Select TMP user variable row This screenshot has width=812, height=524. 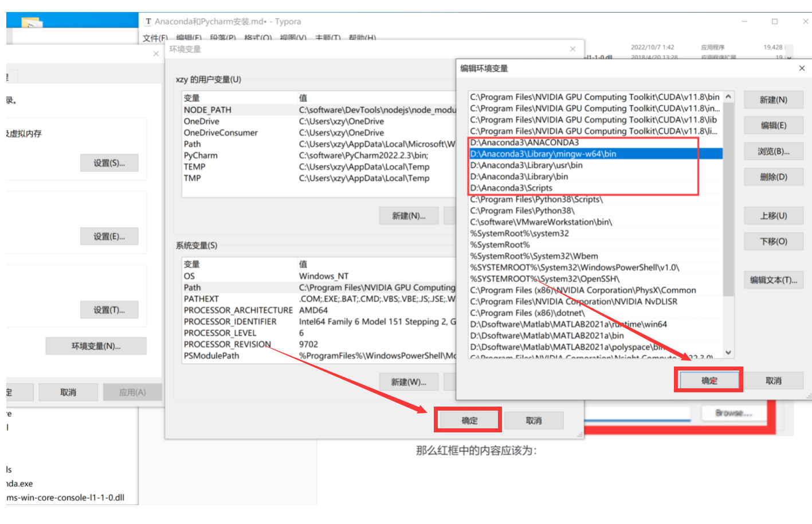tap(320, 178)
